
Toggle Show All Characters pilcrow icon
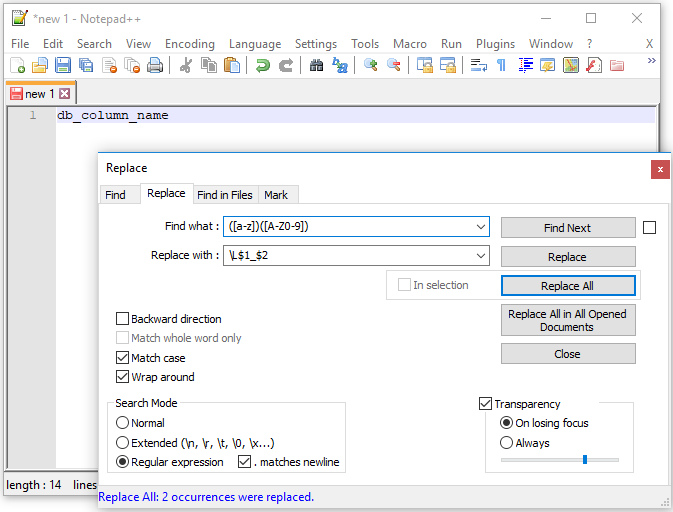pos(501,65)
